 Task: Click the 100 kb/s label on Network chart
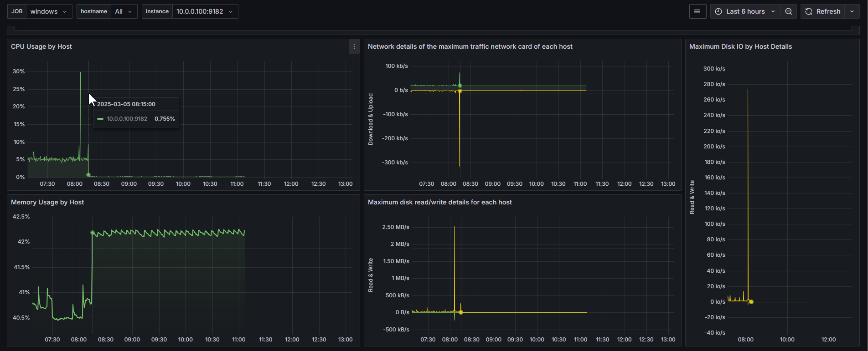397,66
